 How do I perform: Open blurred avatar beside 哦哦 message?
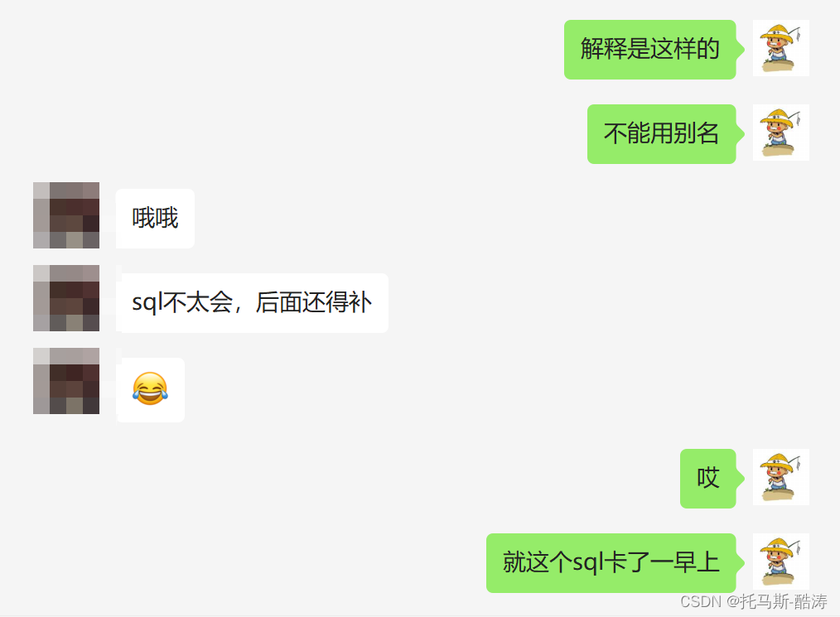click(66, 215)
